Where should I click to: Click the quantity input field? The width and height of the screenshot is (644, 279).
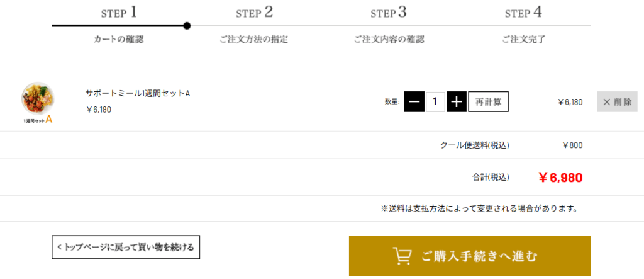point(435,101)
